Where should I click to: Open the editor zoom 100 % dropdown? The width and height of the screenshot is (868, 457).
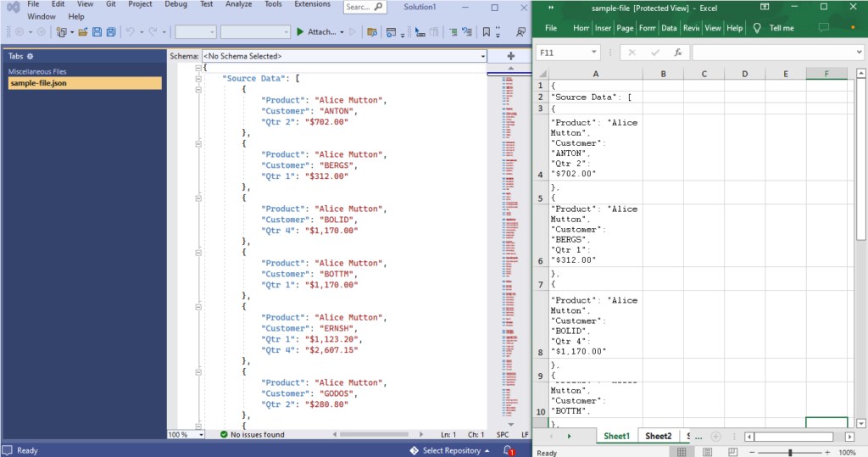pos(201,435)
